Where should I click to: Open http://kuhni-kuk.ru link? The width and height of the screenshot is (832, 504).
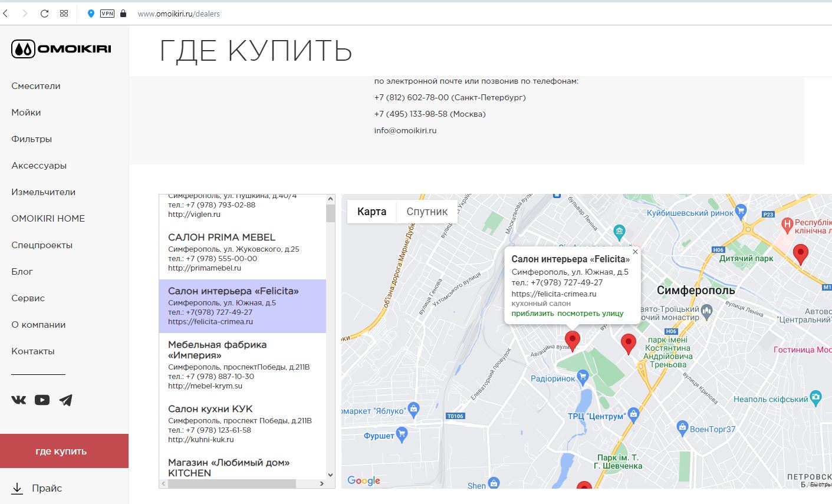[201, 440]
